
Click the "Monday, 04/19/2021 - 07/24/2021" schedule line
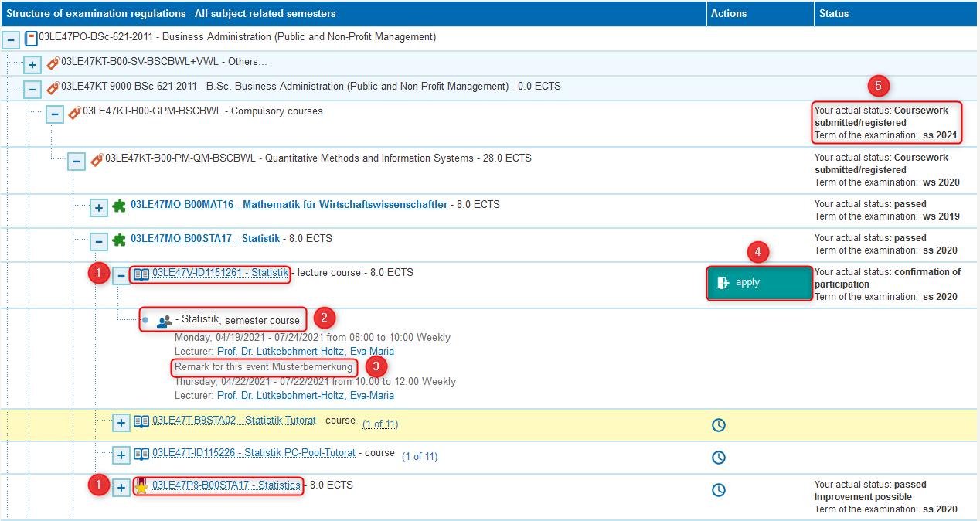pyautogui.click(x=312, y=338)
